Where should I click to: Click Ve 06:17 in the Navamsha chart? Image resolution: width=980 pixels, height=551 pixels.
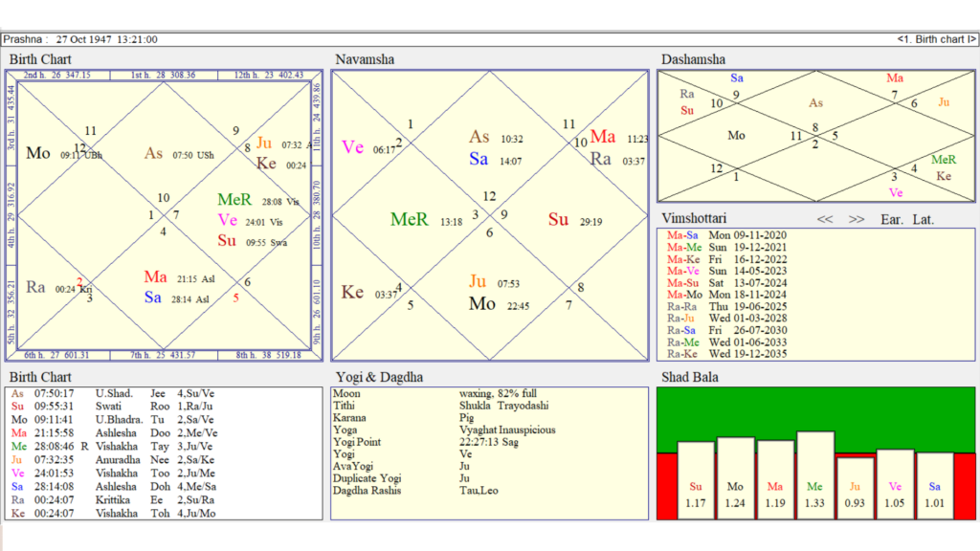(x=368, y=148)
